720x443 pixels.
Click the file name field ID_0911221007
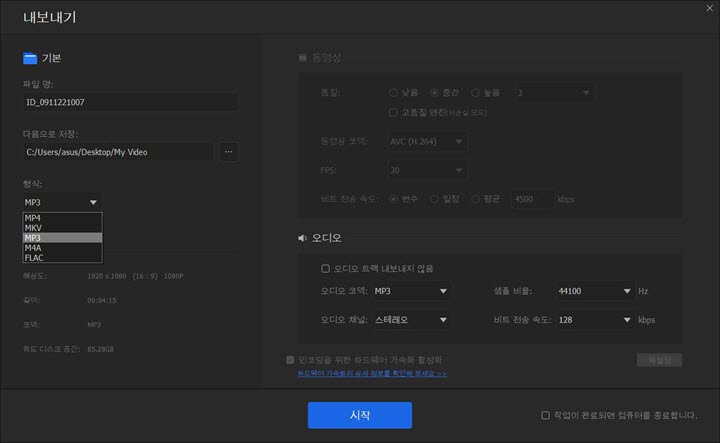coord(130,102)
